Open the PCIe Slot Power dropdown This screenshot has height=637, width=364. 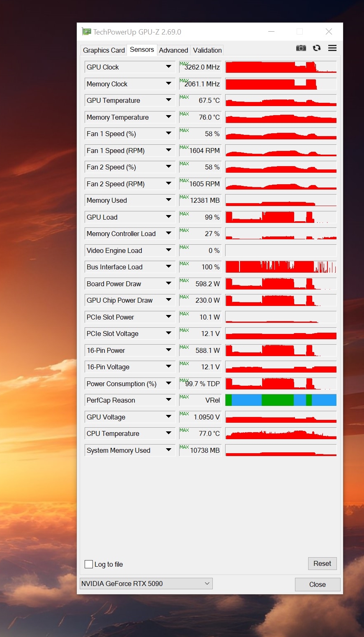point(168,317)
